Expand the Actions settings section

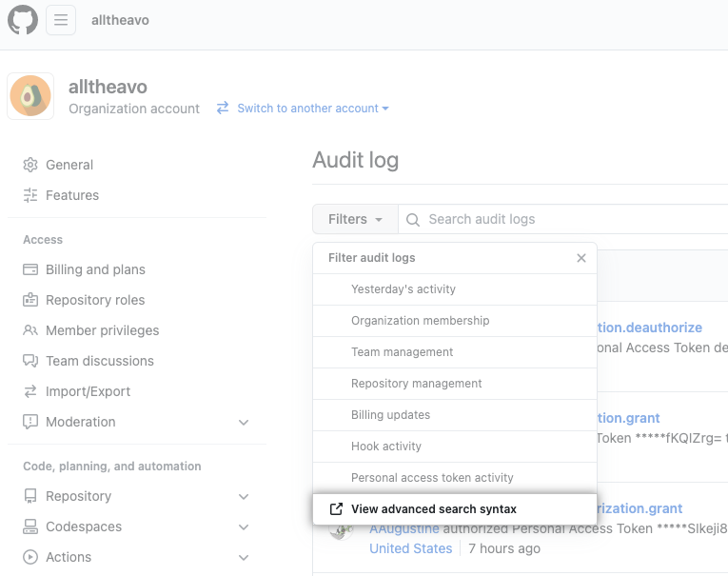tap(244, 557)
